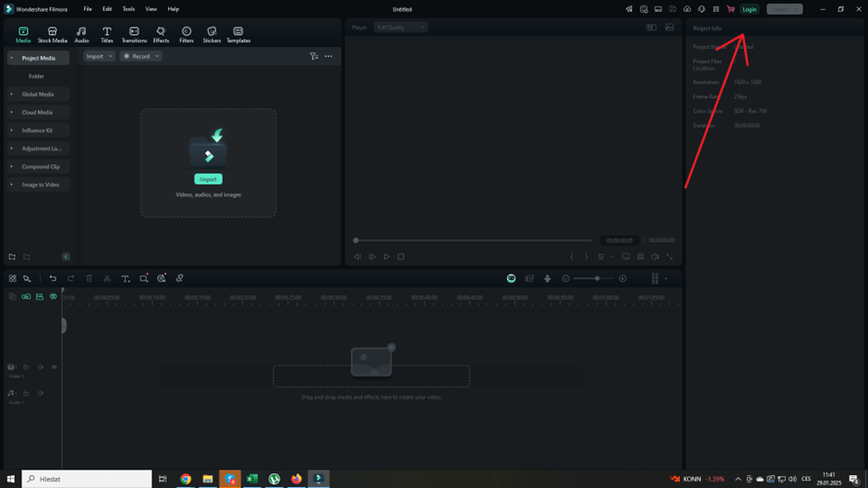
Task: Toggle Video 1 track visibility eye
Action: coord(54,367)
